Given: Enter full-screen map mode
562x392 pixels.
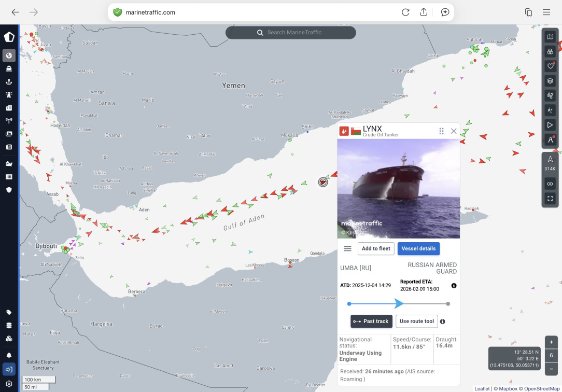Looking at the screenshot, I should (x=550, y=198).
